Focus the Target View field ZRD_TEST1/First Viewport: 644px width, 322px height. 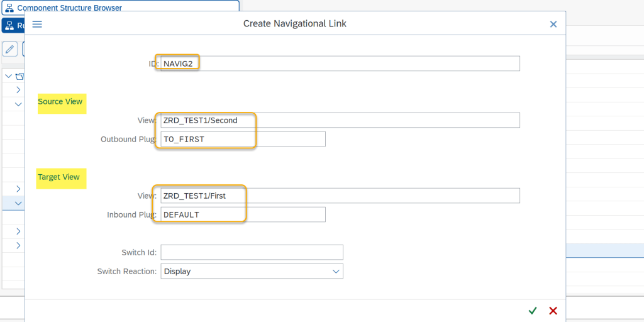[x=340, y=196]
